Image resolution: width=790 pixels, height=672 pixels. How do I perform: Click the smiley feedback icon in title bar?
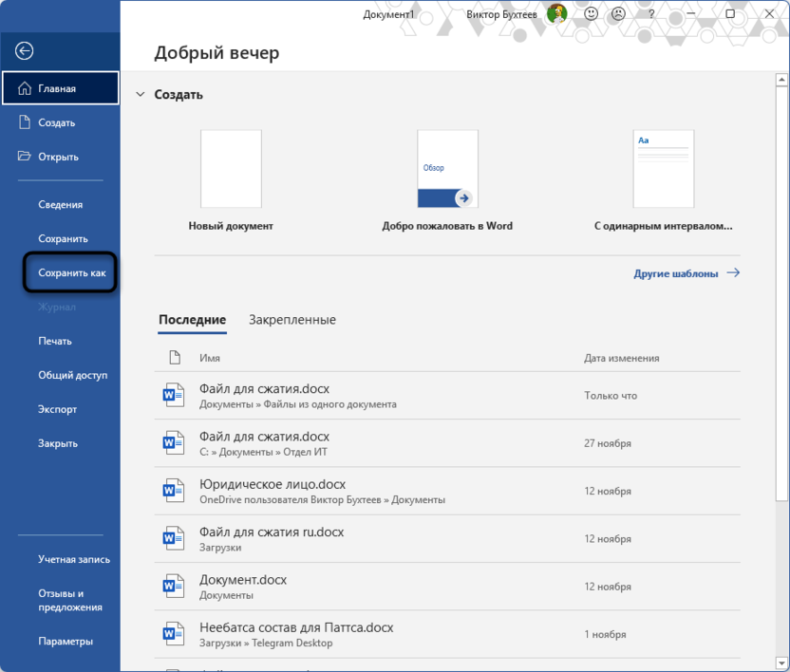point(592,14)
